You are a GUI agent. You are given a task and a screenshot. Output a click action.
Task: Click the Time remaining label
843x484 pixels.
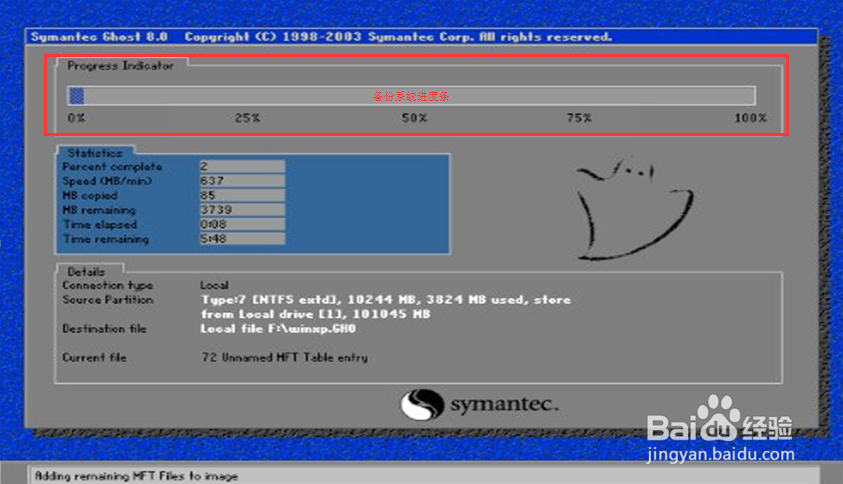(x=106, y=239)
